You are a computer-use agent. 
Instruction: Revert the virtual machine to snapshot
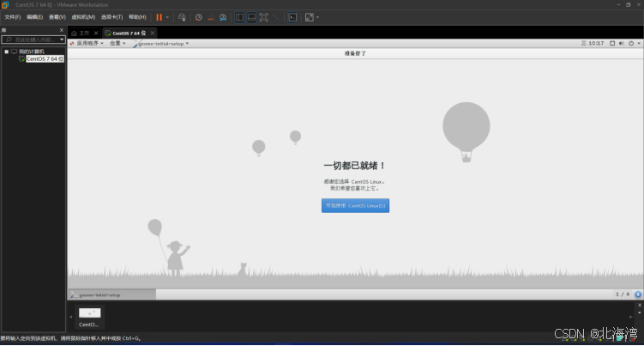coord(211,17)
